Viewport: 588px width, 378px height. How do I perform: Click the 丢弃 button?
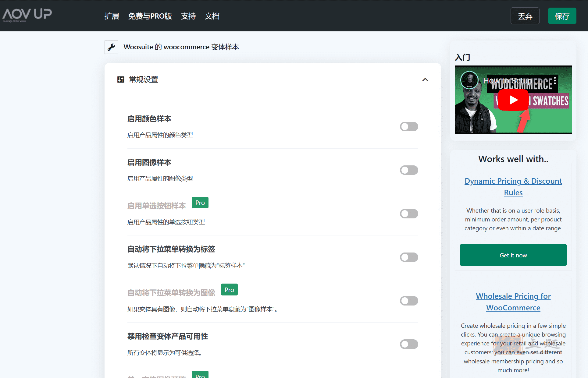[525, 16]
